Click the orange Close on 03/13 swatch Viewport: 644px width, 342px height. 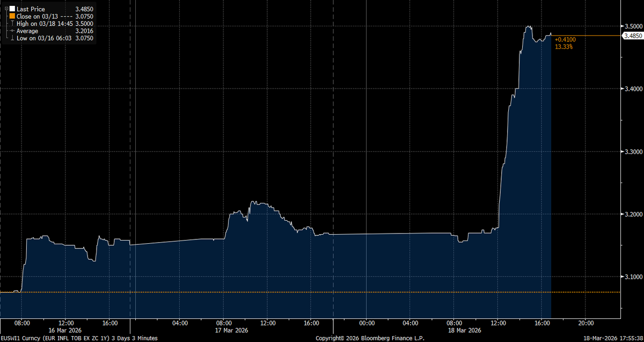12,16
